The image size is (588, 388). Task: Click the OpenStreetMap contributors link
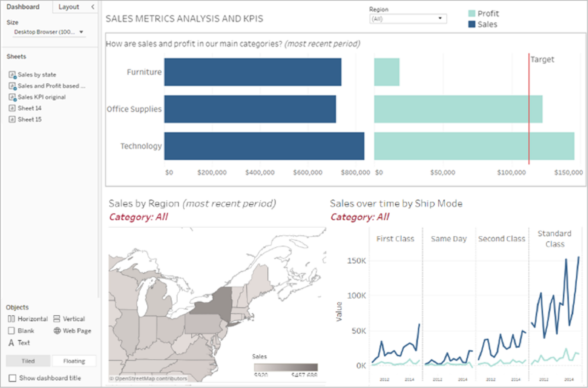click(149, 379)
